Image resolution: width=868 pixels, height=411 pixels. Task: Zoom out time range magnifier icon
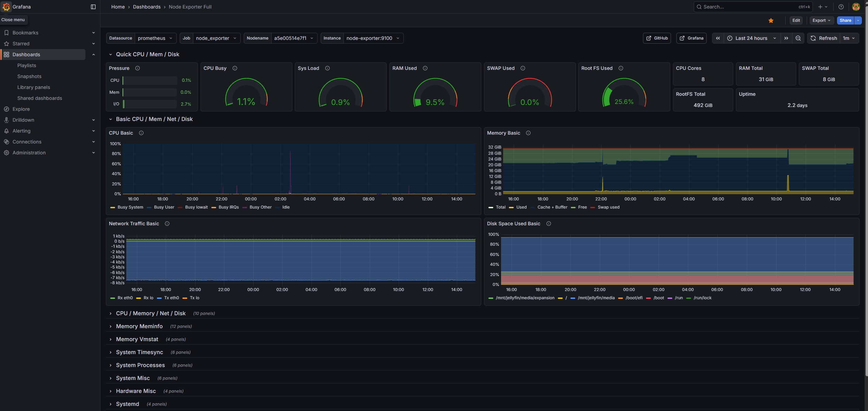click(x=798, y=38)
